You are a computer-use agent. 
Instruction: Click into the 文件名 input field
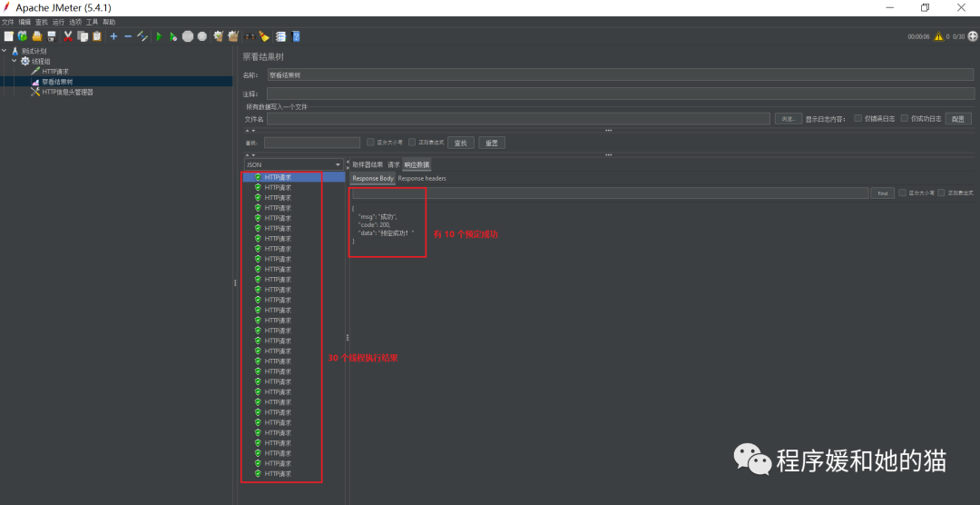[518, 118]
